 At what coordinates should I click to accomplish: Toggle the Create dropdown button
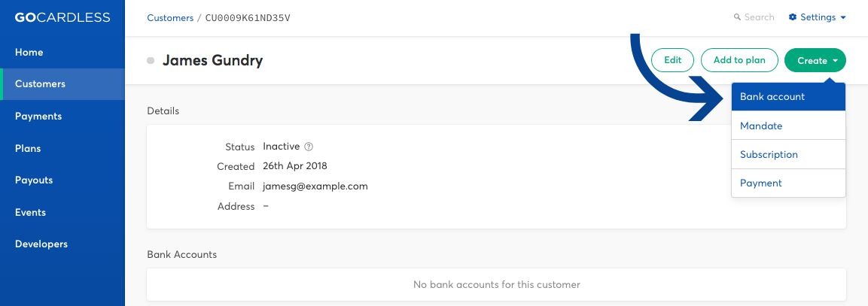point(815,60)
